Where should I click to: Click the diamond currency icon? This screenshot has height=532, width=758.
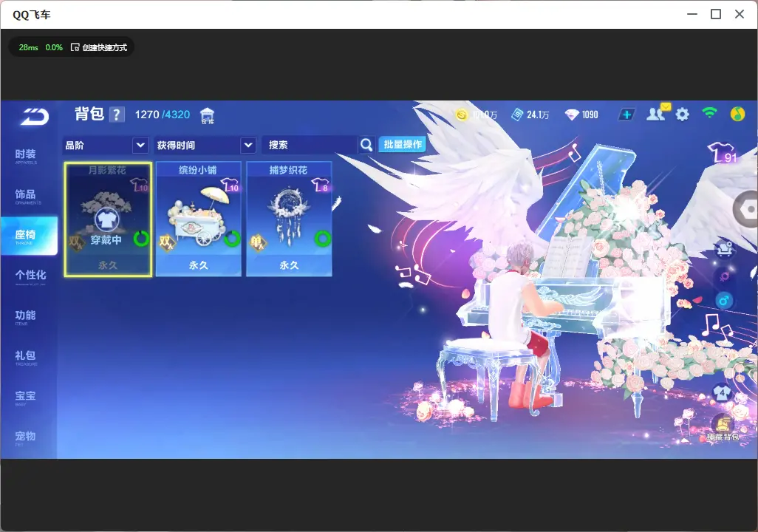572,115
